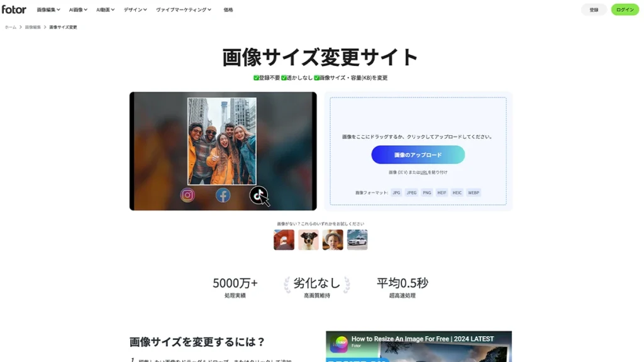Go to ホーム breadcrumb
The height and width of the screenshot is (362, 644).
[11, 27]
